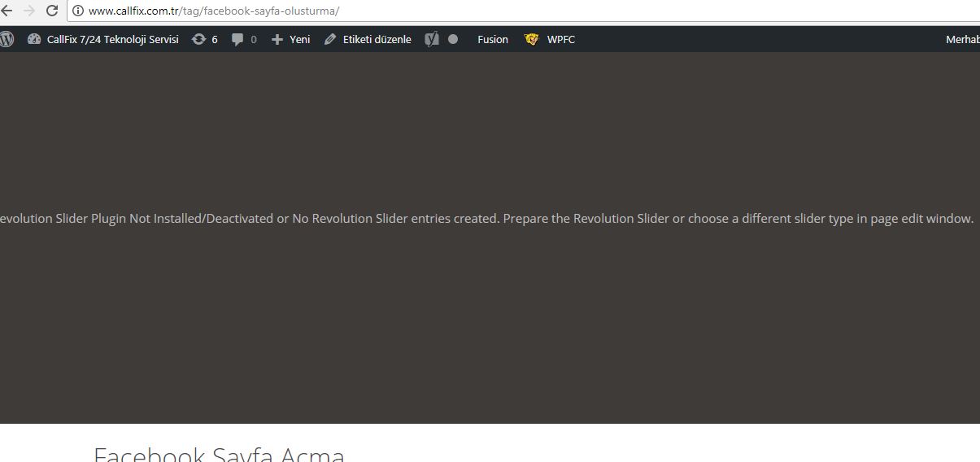
Task: Click Etiketi düzenle to edit tag
Action: pos(377,39)
